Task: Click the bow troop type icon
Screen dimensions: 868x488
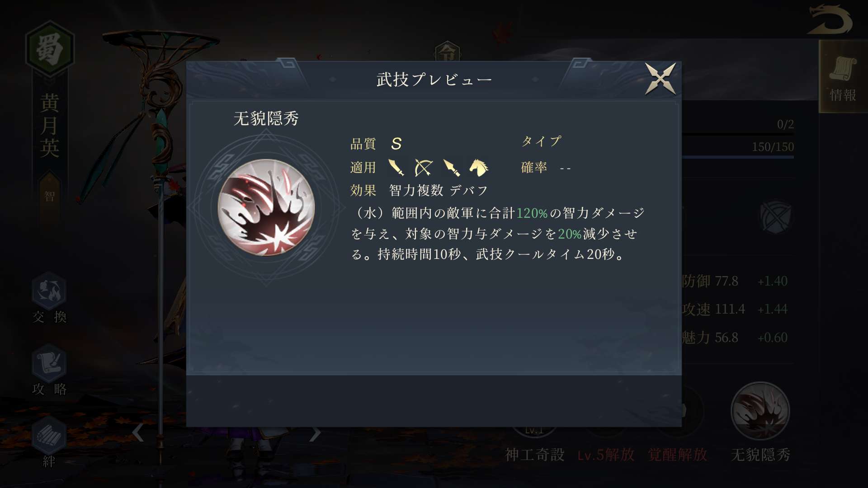Action: (424, 167)
